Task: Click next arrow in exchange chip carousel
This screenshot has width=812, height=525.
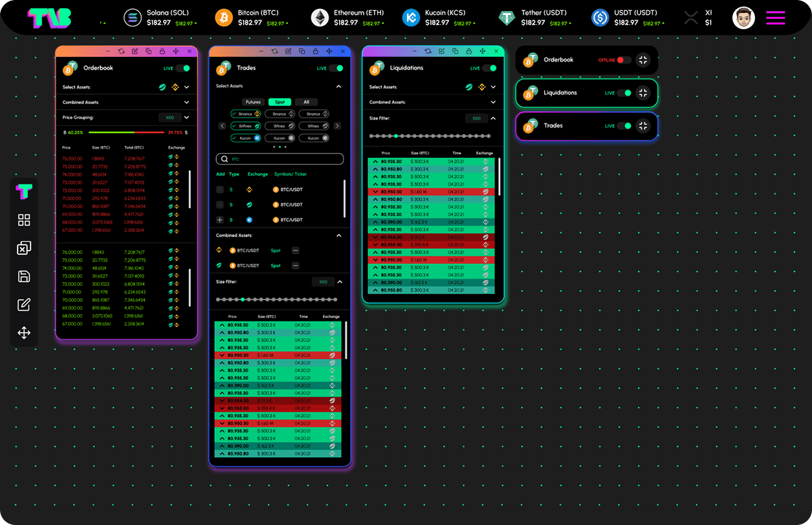Action: 337,126
